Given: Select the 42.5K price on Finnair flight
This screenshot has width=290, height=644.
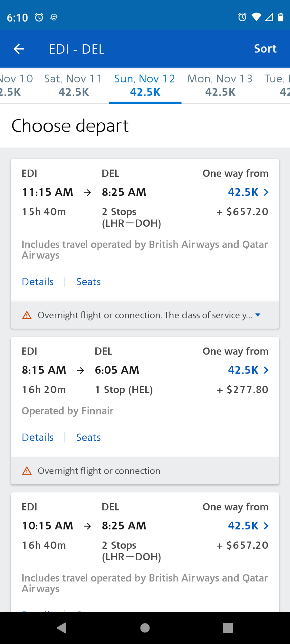Looking at the screenshot, I should coord(243,370).
